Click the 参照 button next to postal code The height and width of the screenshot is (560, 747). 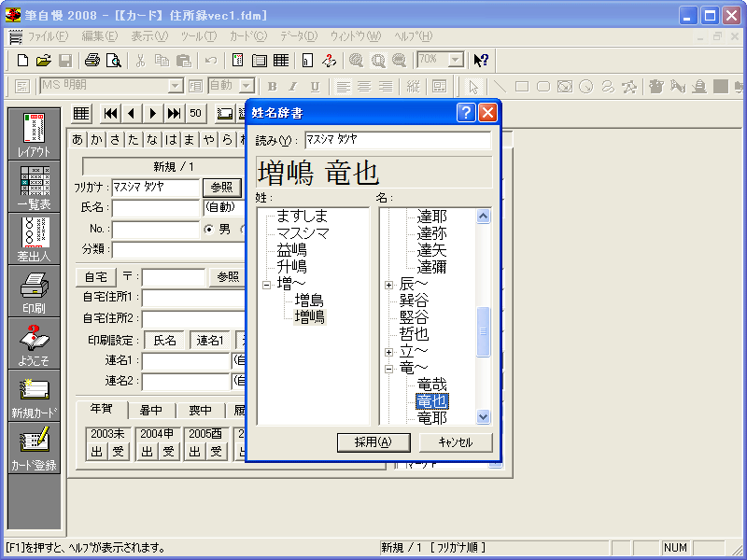[228, 276]
